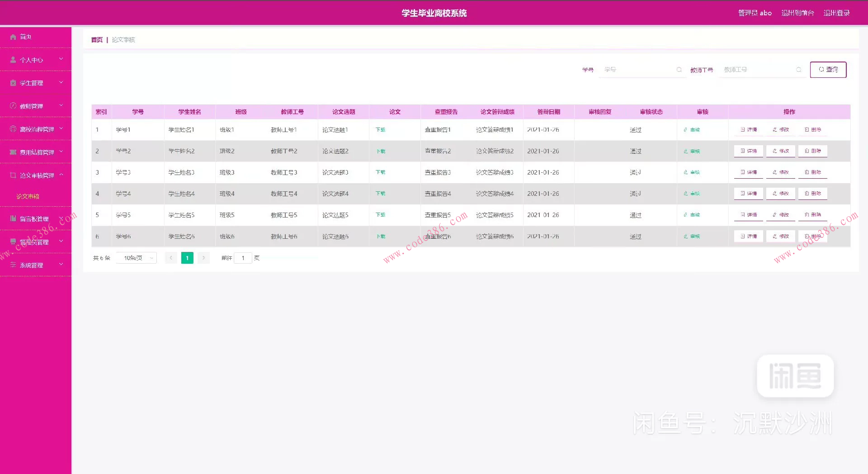This screenshot has width=868, height=474.
Task: Click the home icon beside 首页 in sidebar
Action: 13,37
